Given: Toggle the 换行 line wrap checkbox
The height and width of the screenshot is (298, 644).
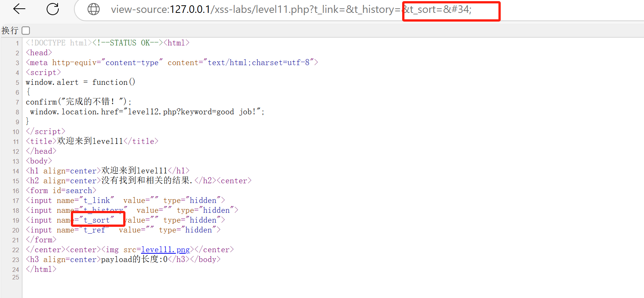Looking at the screenshot, I should click(x=26, y=30).
